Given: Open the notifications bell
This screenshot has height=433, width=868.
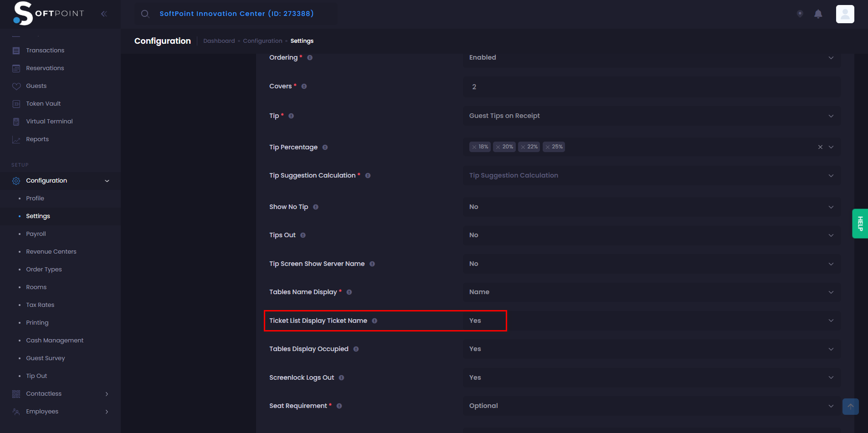Looking at the screenshot, I should click(818, 14).
